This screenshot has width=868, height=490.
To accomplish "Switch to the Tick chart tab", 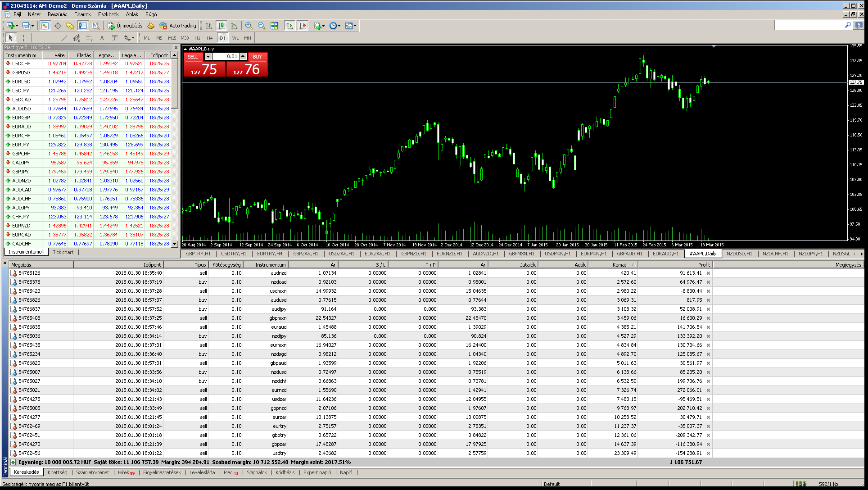I will pos(63,252).
